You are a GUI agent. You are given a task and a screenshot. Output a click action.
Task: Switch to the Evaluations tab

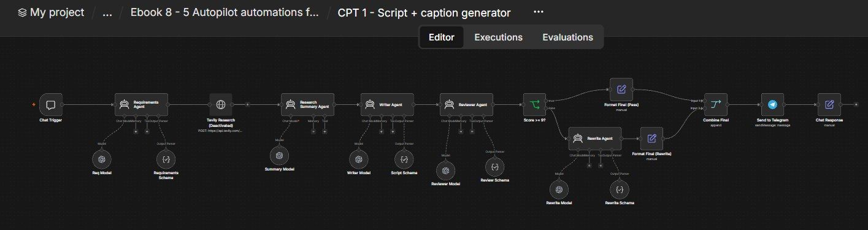click(x=567, y=37)
